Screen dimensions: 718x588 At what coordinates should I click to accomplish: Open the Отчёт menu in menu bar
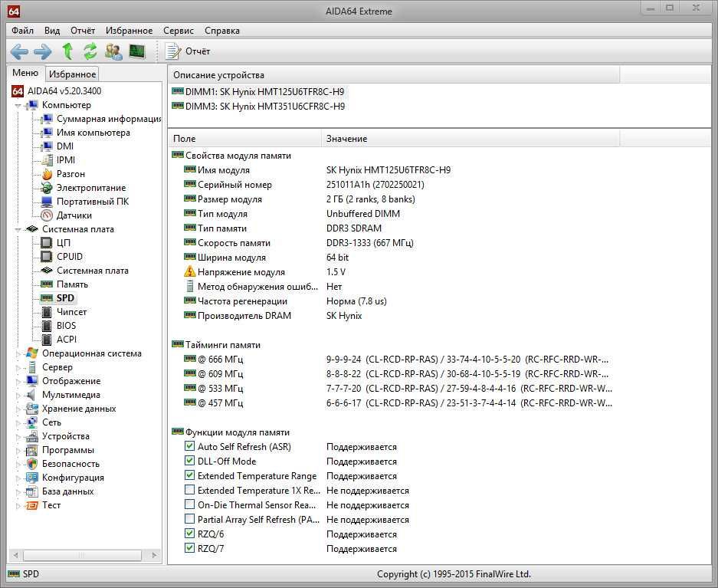coord(83,31)
